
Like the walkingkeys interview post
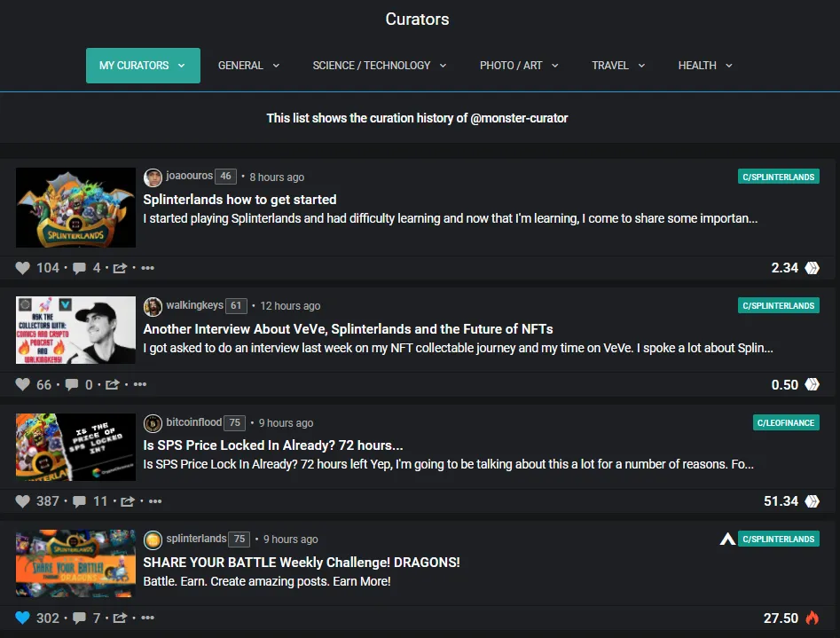[22, 384]
